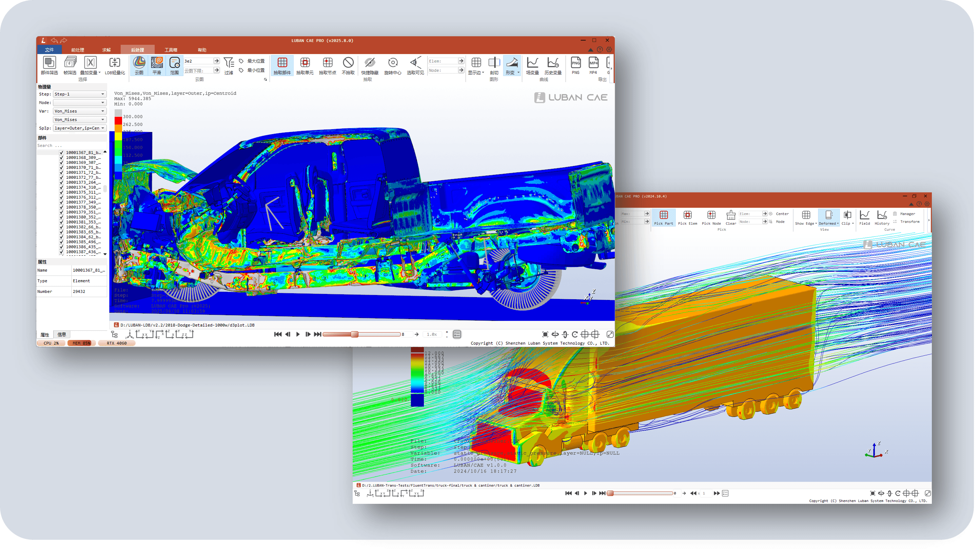Open the 工具箱 toolbox tab
980x552 pixels.
[x=171, y=50]
